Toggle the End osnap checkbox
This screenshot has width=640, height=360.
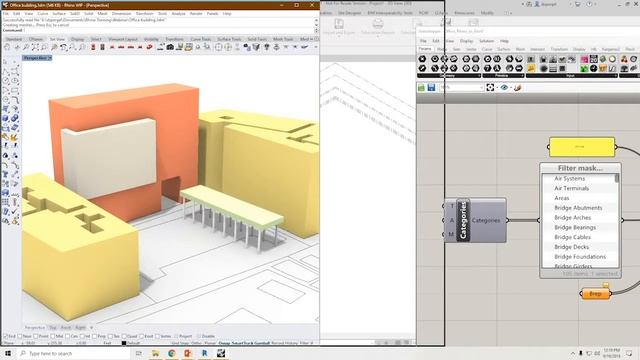point(6,336)
